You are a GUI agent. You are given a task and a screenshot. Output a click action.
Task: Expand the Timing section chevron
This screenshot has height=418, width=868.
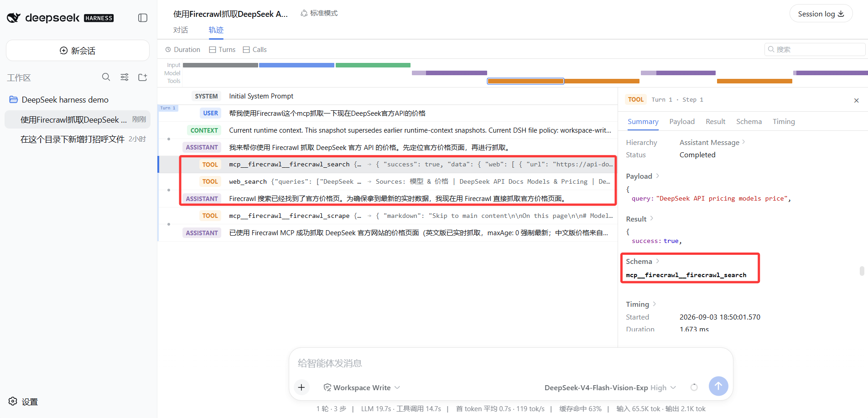(x=655, y=304)
